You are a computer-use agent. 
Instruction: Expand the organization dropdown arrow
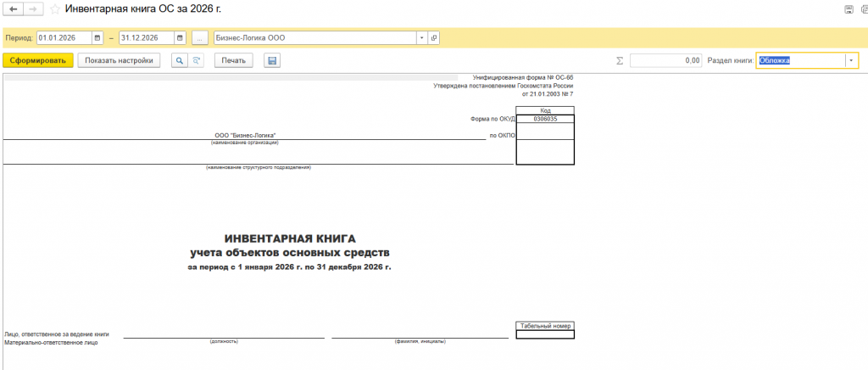coord(422,38)
